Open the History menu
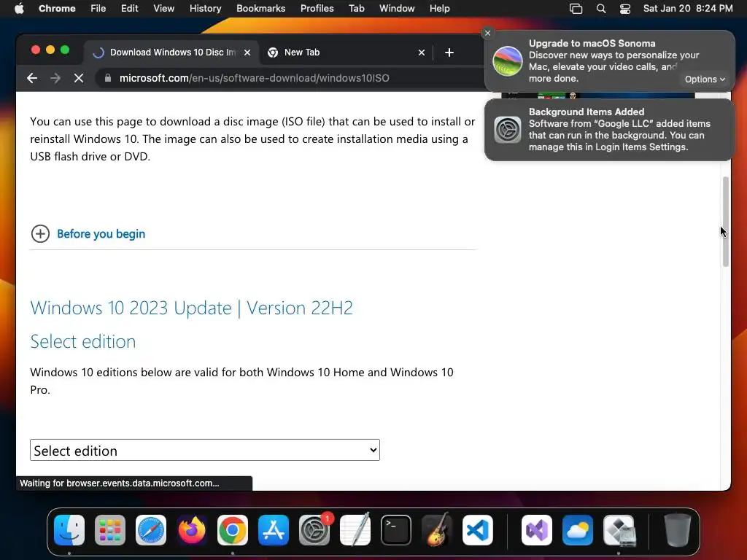This screenshot has width=747, height=560. (x=205, y=8)
